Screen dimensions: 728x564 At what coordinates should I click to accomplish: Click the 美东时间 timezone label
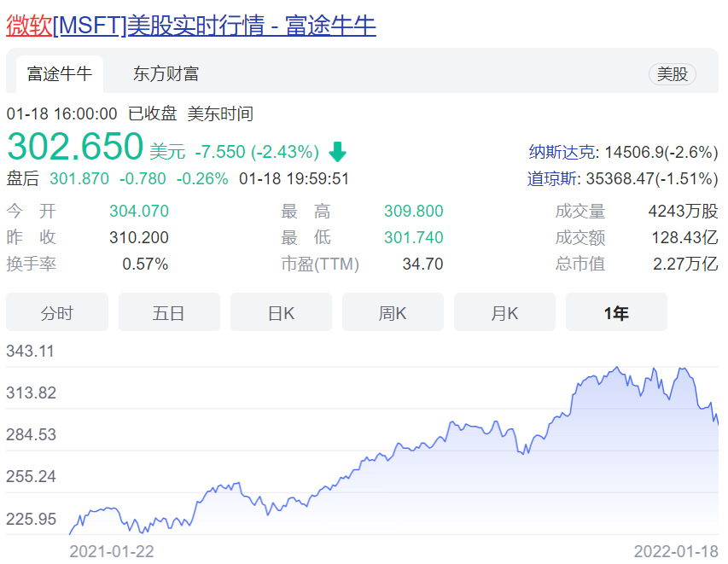(x=220, y=113)
